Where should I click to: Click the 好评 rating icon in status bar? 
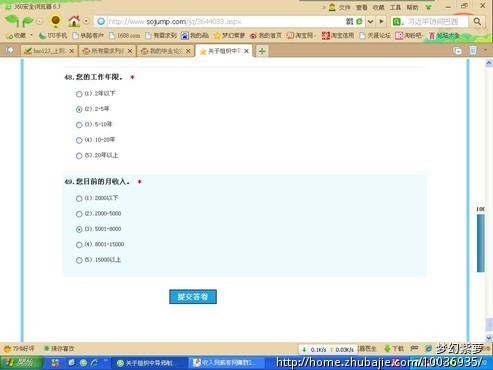point(19,349)
